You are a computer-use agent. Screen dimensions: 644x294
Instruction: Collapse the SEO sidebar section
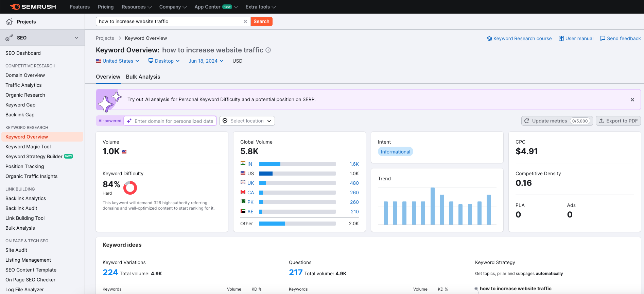coord(76,38)
